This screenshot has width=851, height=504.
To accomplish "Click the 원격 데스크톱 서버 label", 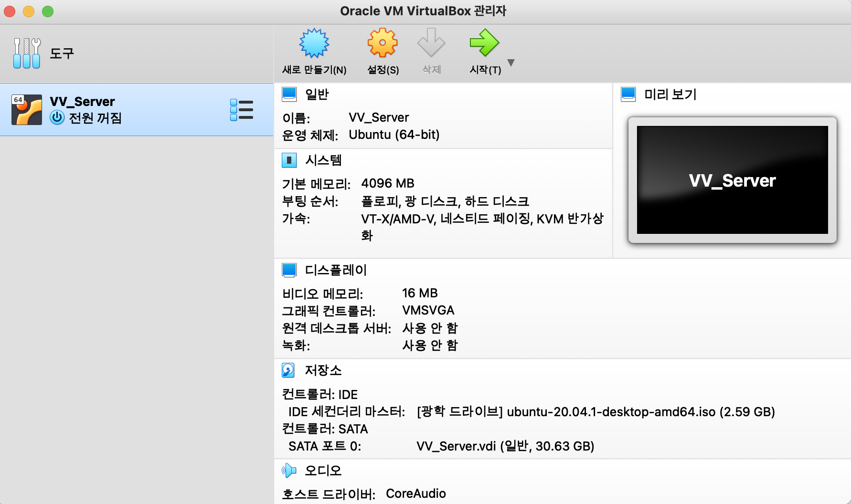I will tap(336, 328).
